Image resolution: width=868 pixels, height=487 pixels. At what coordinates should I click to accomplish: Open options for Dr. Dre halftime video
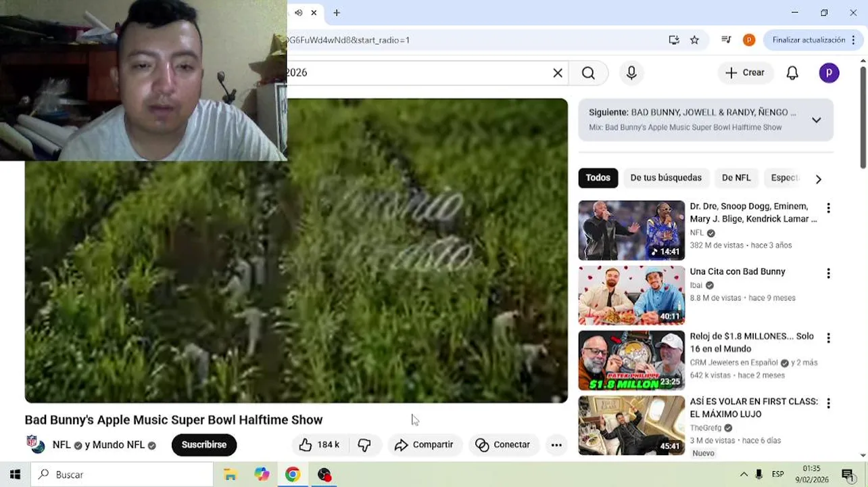[x=828, y=208]
